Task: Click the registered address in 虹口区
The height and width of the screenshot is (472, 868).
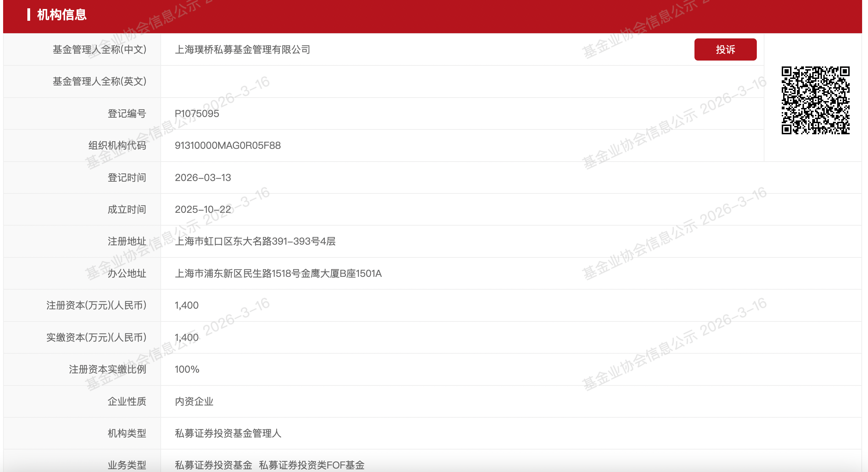Action: coord(255,241)
